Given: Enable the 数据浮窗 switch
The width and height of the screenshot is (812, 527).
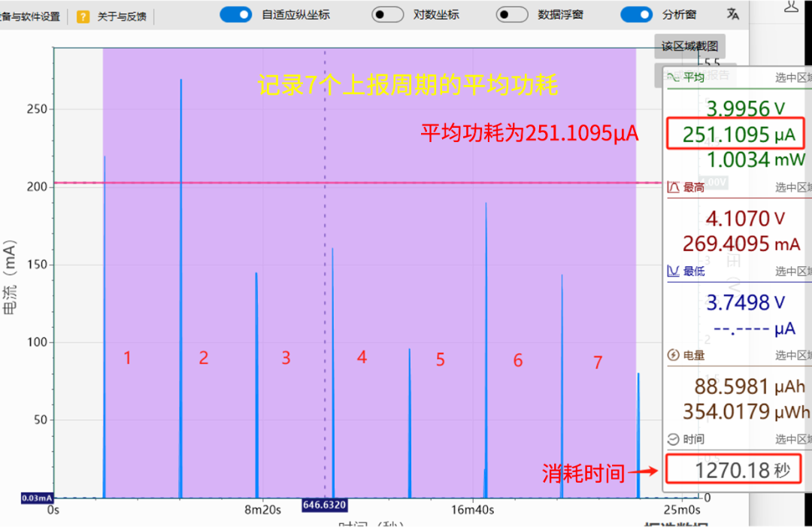Looking at the screenshot, I should click(x=512, y=14).
